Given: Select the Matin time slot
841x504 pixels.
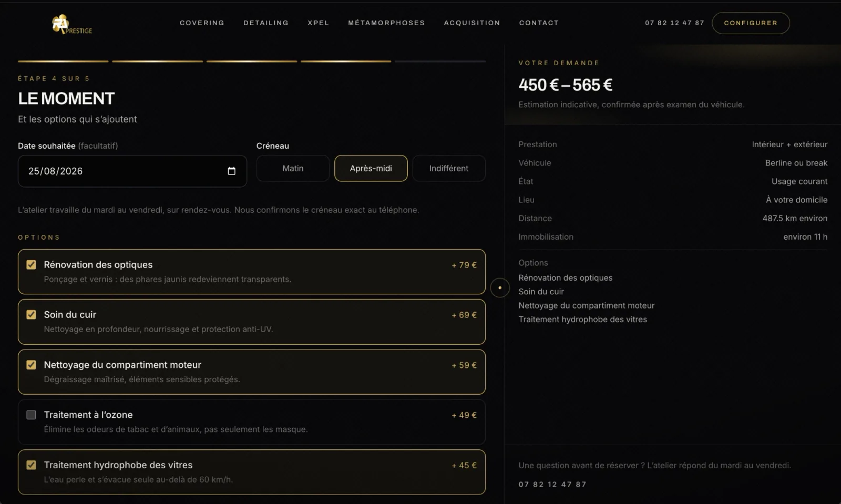Looking at the screenshot, I should point(293,168).
